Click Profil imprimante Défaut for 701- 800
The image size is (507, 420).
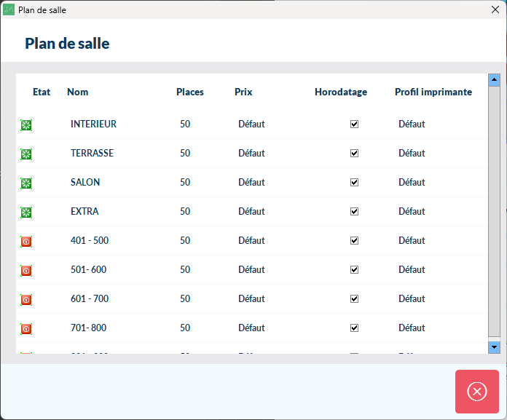click(x=412, y=328)
